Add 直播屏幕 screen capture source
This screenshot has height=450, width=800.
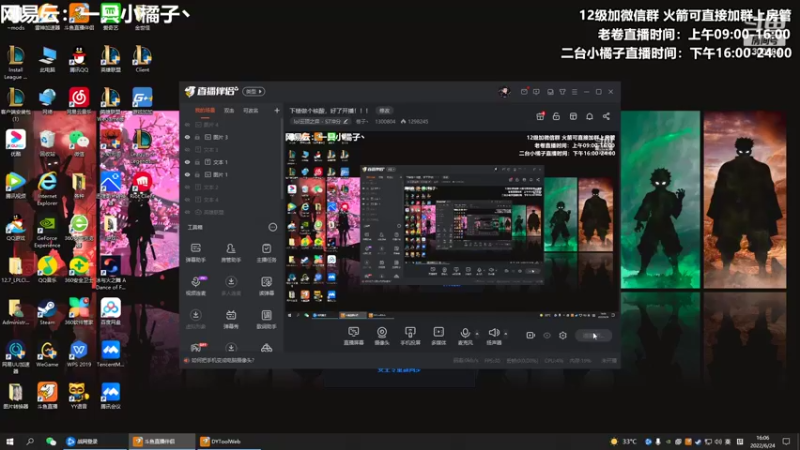[354, 336]
